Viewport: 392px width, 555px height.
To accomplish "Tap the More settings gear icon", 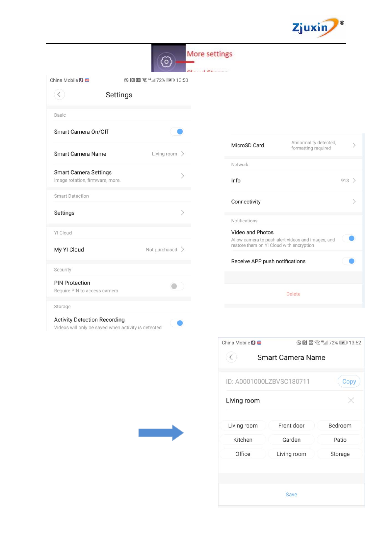I will [167, 62].
